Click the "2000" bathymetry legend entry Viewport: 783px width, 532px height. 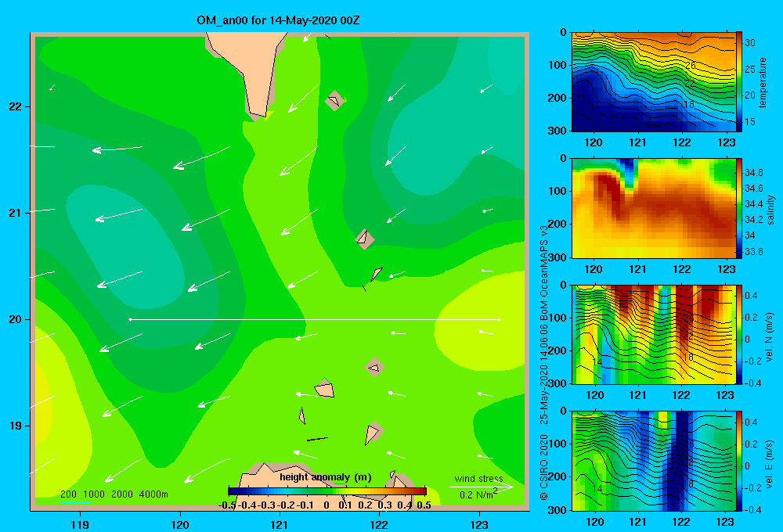[x=122, y=494]
